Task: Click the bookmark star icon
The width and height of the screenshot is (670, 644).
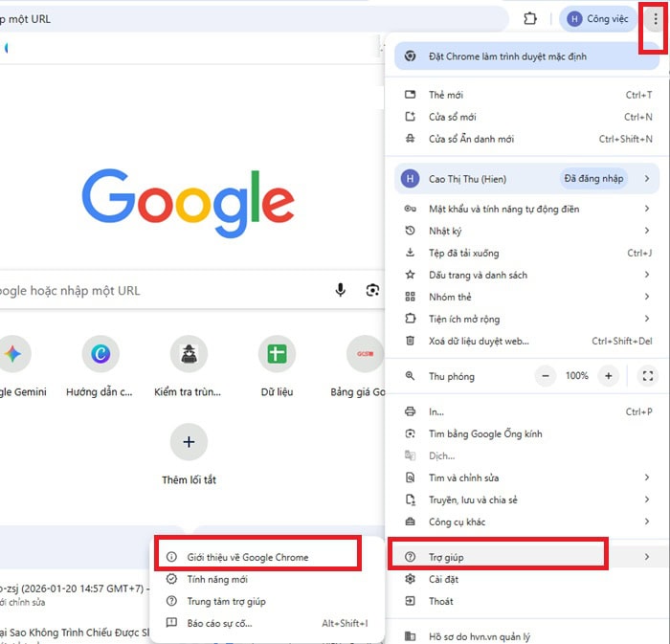Action: (x=410, y=275)
